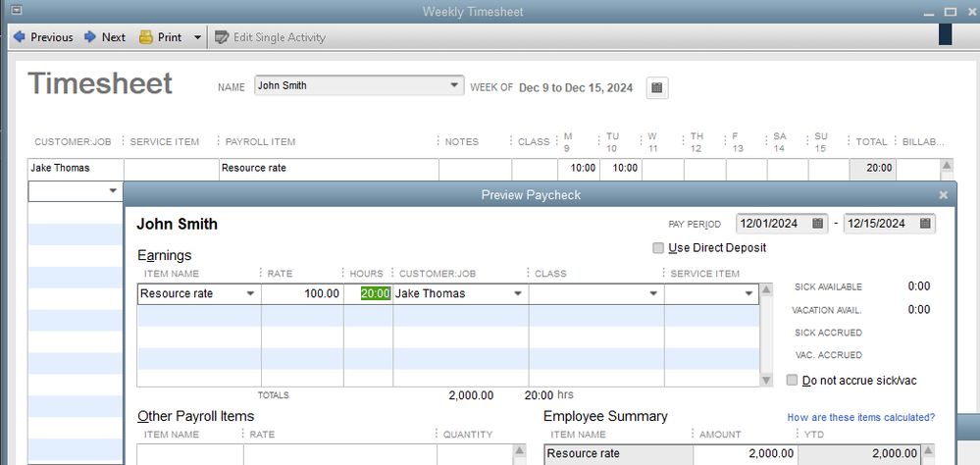This screenshot has width=980, height=465.
Task: Open the Service Item dropdown in earnings row
Action: (748, 293)
